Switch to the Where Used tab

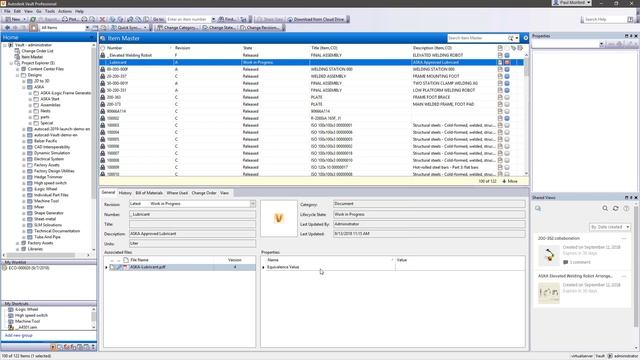[x=177, y=193]
